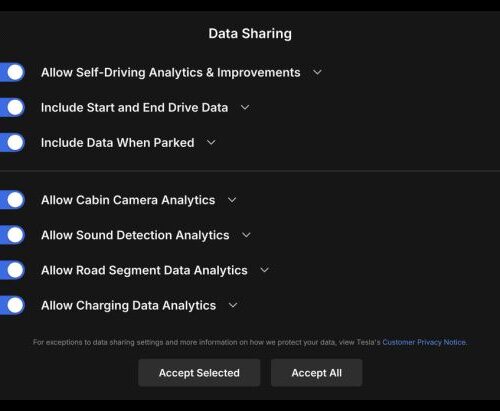The width and height of the screenshot is (500, 411).
Task: Disable Allow Self-Driving Analytics & Improvements toggle
Action: pos(12,72)
